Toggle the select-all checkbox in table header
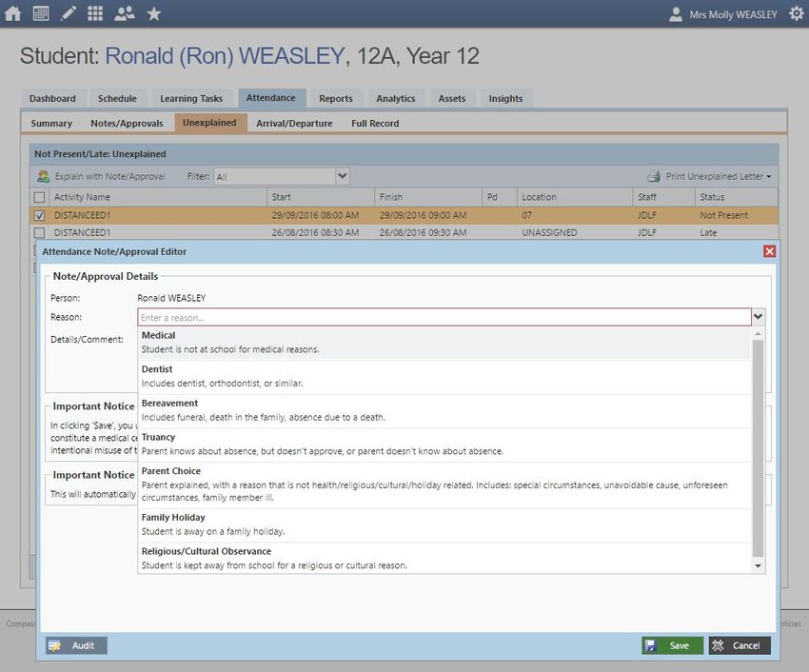The height and width of the screenshot is (672, 809). pos(39,197)
